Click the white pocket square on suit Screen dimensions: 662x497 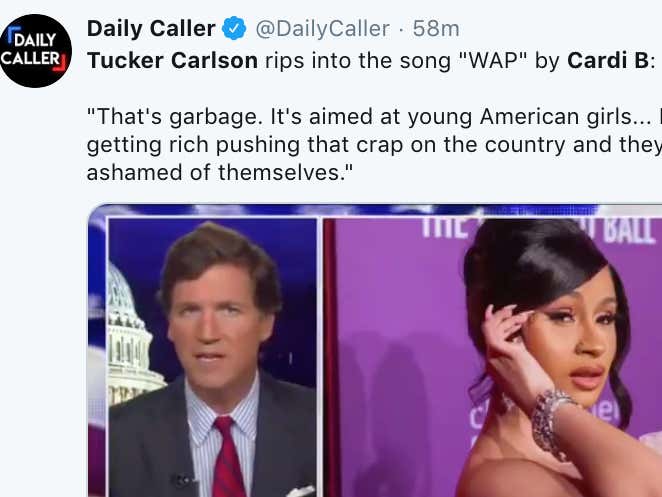[x=300, y=492]
